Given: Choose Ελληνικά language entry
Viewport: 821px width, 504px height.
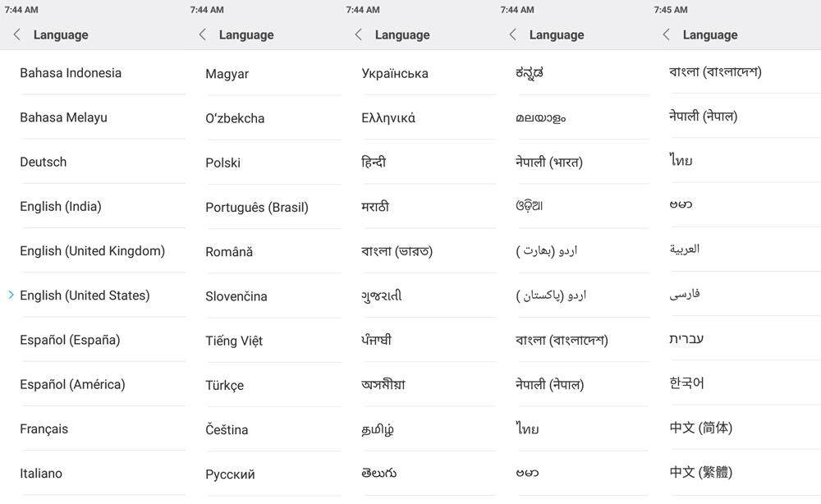Looking at the screenshot, I should (388, 117).
